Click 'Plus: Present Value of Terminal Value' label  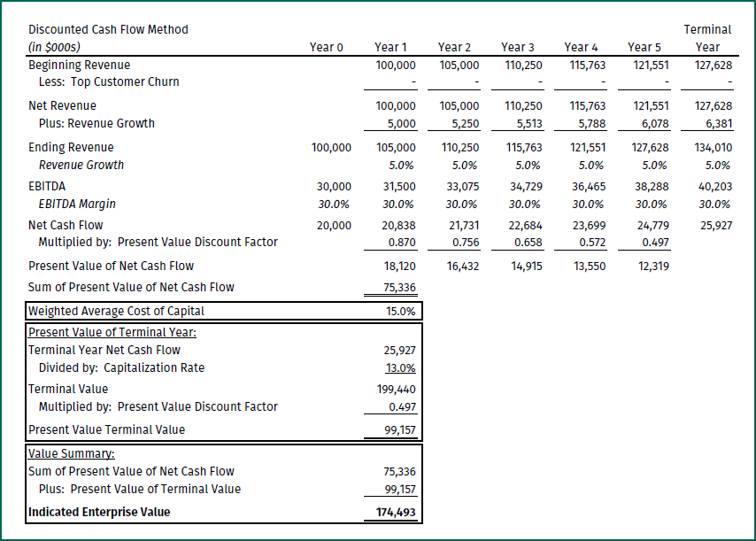140,489
